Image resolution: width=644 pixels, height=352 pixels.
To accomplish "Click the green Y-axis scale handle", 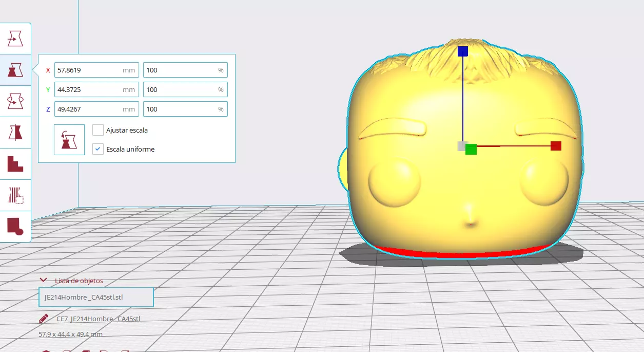I will (x=471, y=150).
